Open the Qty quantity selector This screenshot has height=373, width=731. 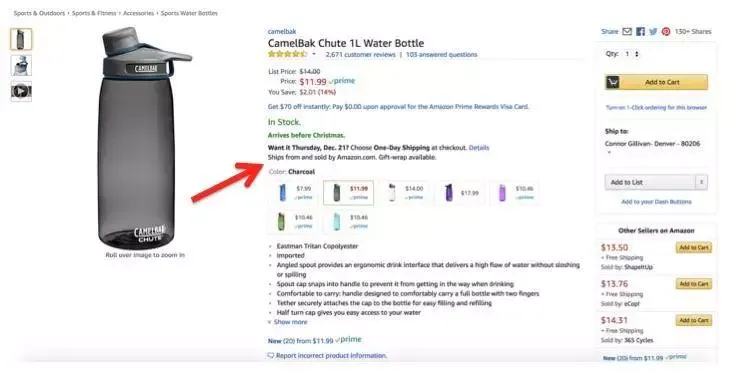[632, 54]
